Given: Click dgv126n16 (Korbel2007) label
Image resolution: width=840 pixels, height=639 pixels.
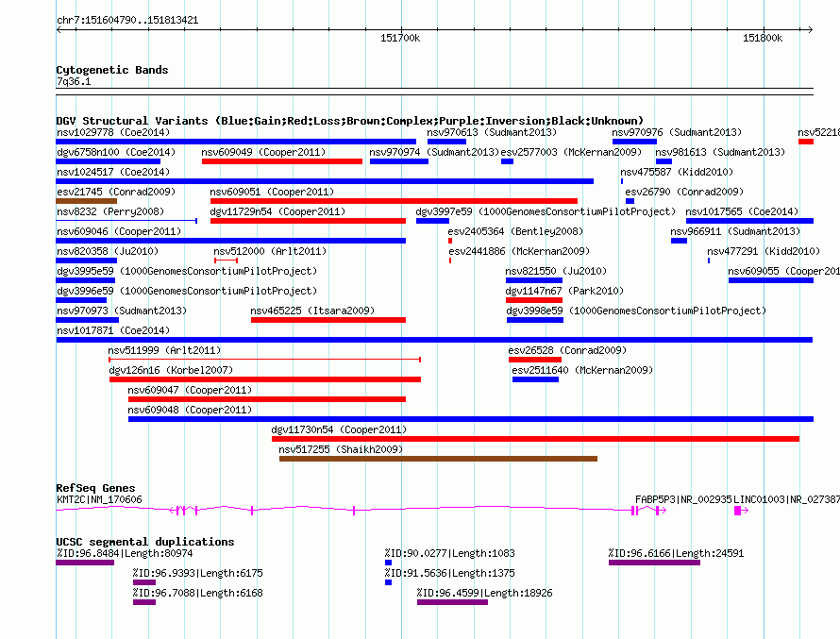Looking at the screenshot, I should tap(171, 370).
